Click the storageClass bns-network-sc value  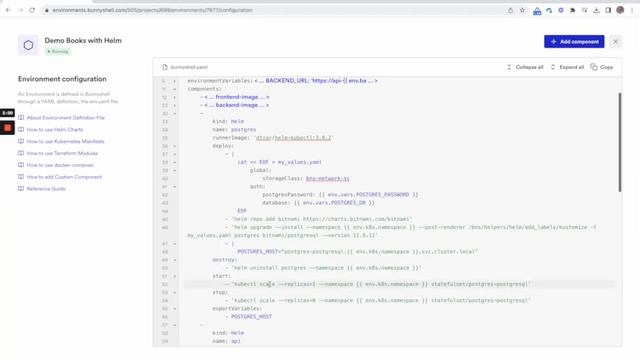(x=327, y=178)
